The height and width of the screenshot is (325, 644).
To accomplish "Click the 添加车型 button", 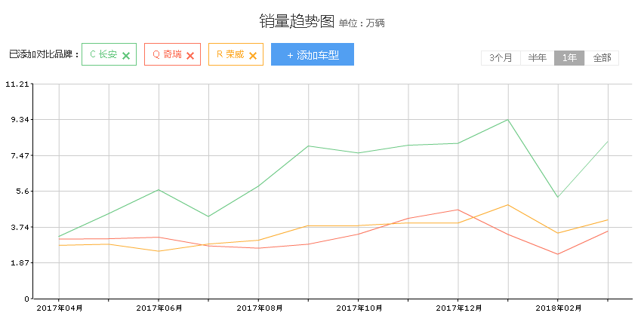I will click(313, 55).
